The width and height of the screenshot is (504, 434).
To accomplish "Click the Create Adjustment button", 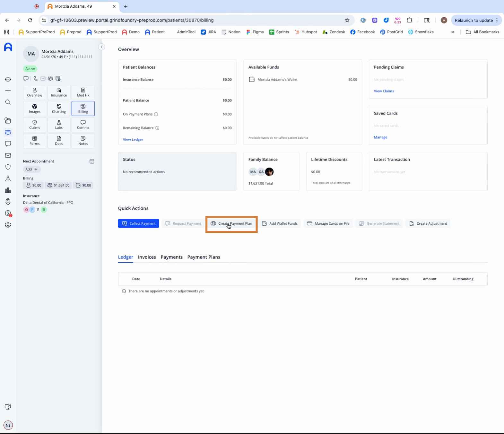I will click(x=428, y=223).
